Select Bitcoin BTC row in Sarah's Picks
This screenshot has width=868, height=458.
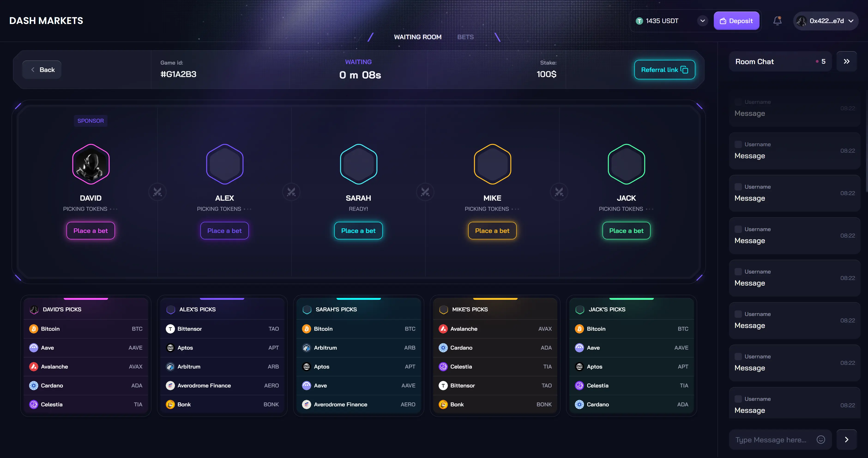(359, 329)
